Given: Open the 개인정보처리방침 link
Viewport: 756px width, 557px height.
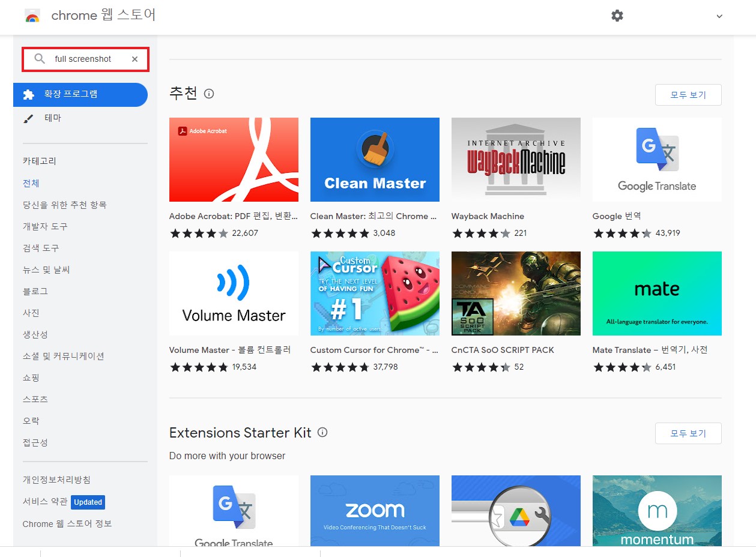Looking at the screenshot, I should [57, 480].
